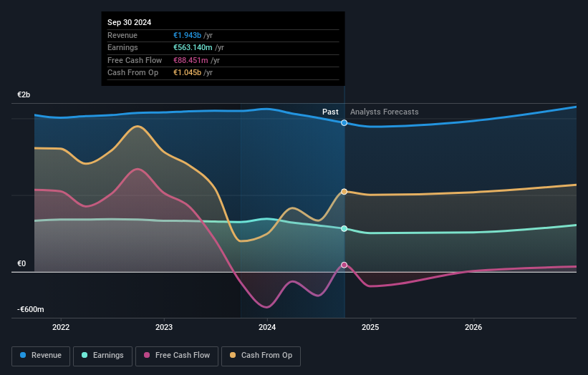Click the Earnings row label in tooltip
The image size is (588, 375).
pyautogui.click(x=122, y=47)
